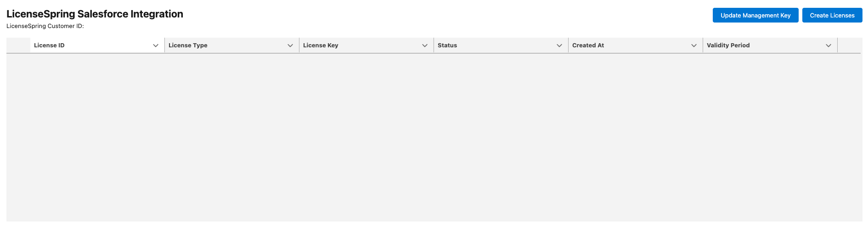Click the Update Management Key button
This screenshot has width=868, height=227.
pyautogui.click(x=755, y=15)
